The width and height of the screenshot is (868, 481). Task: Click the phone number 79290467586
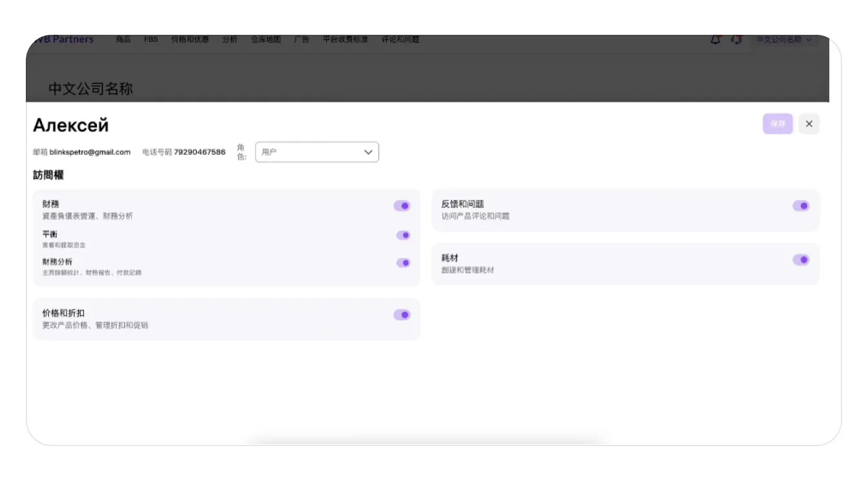click(x=200, y=152)
